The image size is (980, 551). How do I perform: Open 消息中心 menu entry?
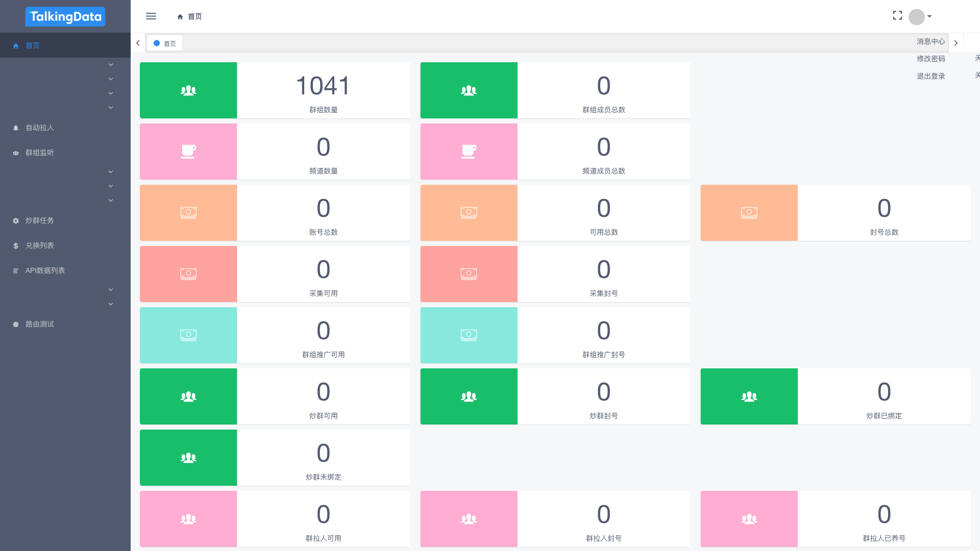pyautogui.click(x=930, y=41)
